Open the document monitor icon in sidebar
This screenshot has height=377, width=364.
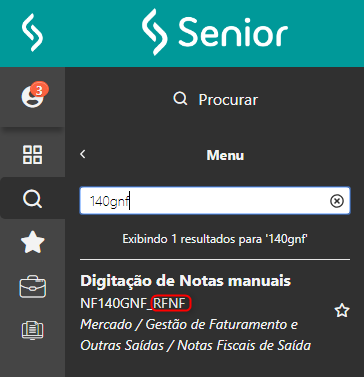(x=33, y=331)
